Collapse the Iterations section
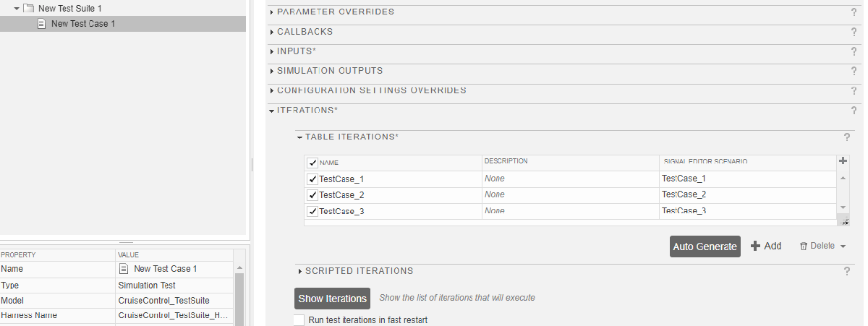 pos(272,111)
